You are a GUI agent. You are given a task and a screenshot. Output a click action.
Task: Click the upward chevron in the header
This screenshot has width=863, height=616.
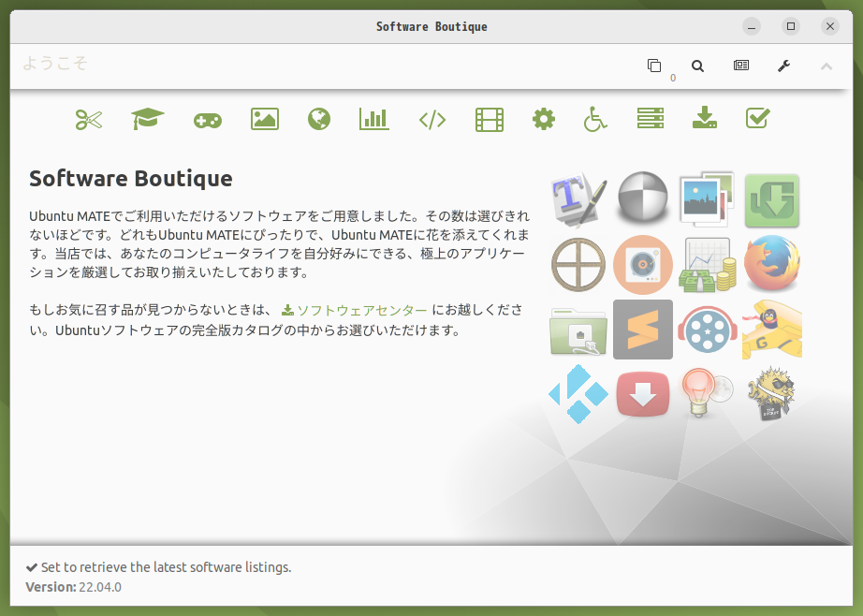pyautogui.click(x=826, y=66)
